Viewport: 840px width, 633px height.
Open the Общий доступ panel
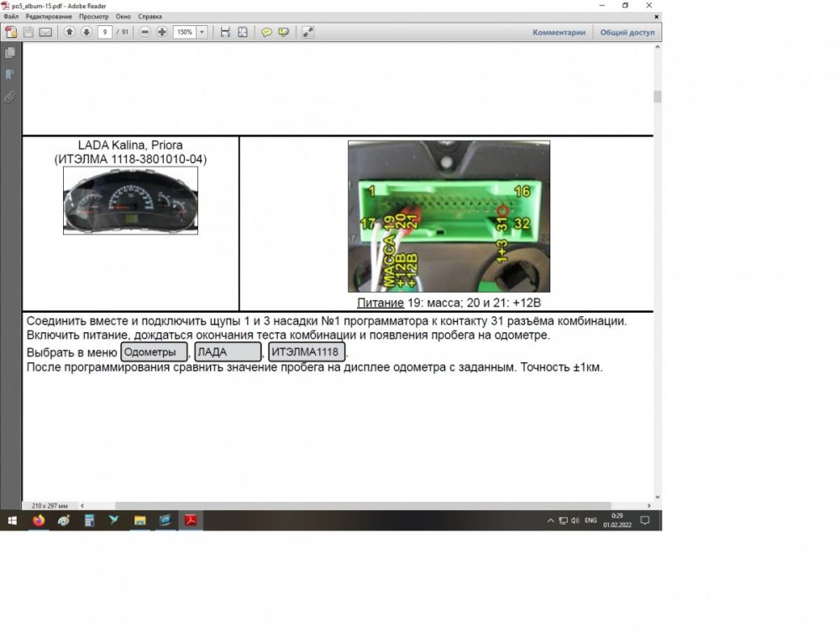pyautogui.click(x=627, y=32)
